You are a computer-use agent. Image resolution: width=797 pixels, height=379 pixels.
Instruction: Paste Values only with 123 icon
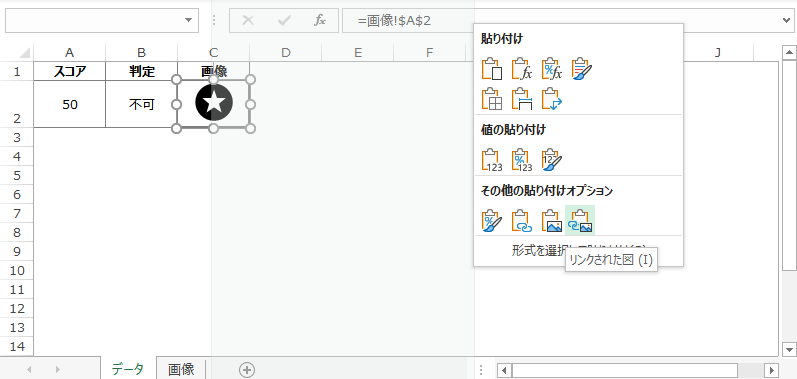tap(492, 160)
